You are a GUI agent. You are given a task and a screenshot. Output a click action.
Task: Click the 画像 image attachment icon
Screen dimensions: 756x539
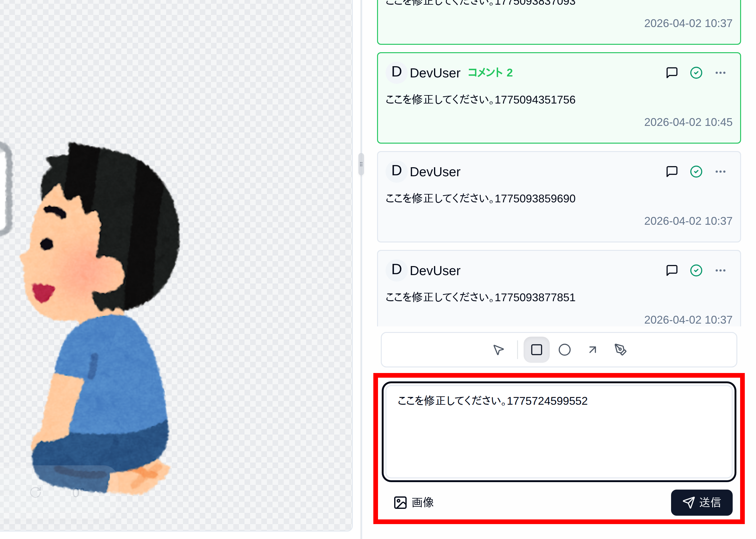tap(401, 502)
